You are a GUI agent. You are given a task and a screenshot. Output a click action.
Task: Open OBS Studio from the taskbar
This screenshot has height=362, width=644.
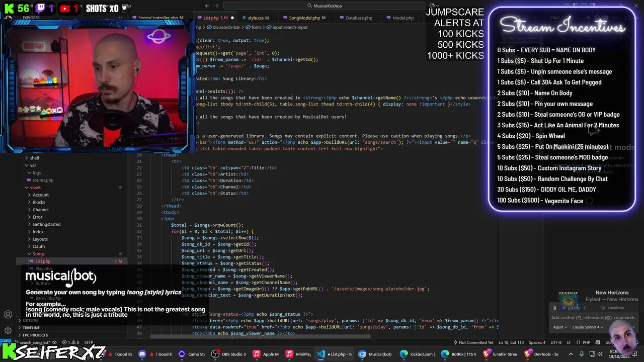[x=229, y=354]
